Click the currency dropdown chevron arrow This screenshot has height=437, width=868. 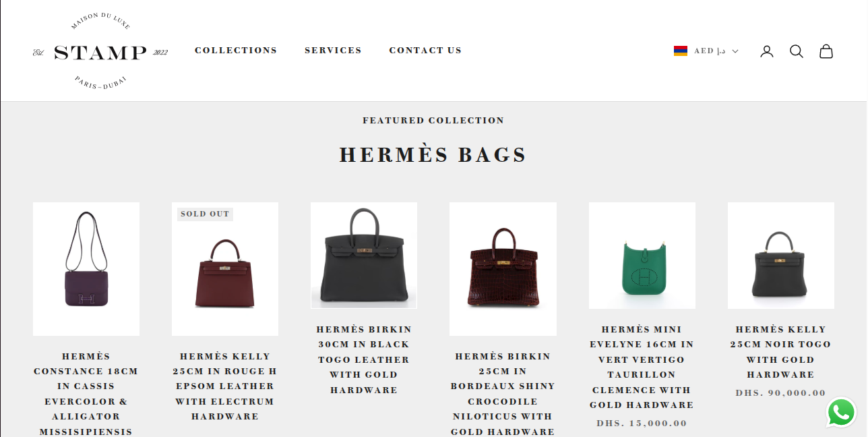tap(735, 51)
